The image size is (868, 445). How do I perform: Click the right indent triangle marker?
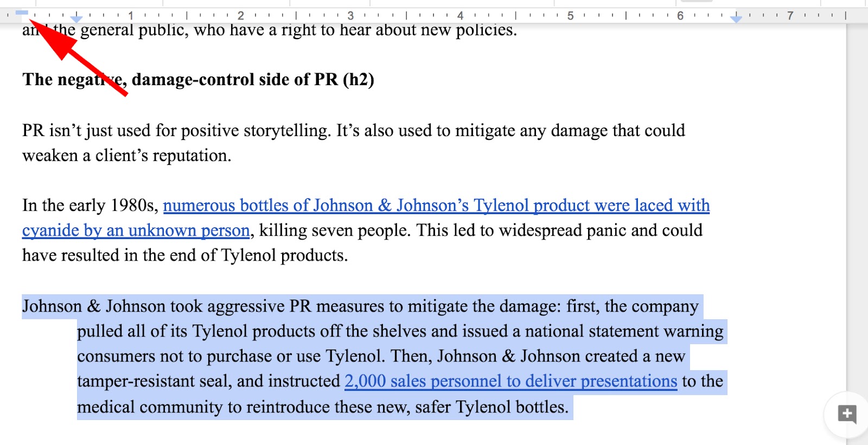736,20
